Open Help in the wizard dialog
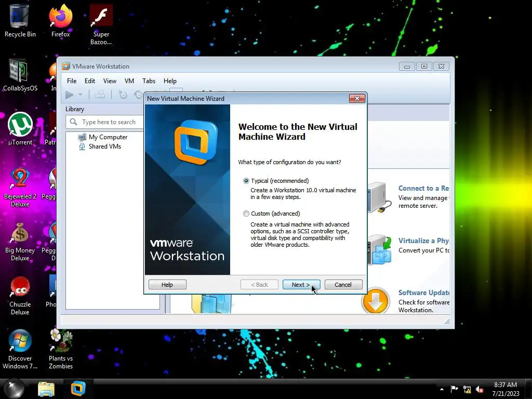532x399 pixels. point(167,284)
